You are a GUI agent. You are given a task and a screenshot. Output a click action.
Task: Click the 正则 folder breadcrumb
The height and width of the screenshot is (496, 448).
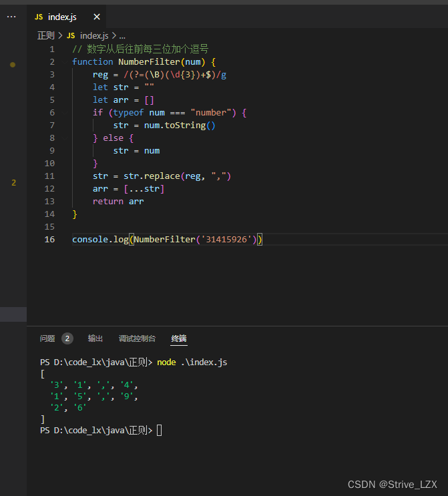point(46,36)
